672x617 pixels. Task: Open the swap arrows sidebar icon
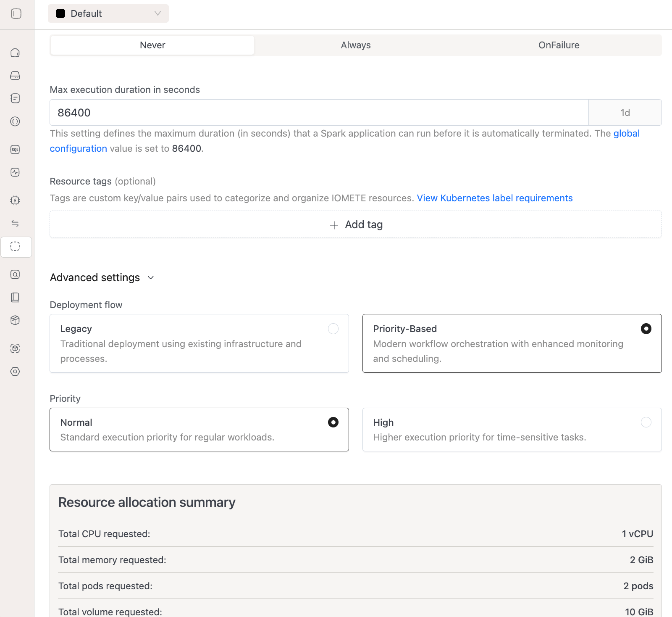15,224
